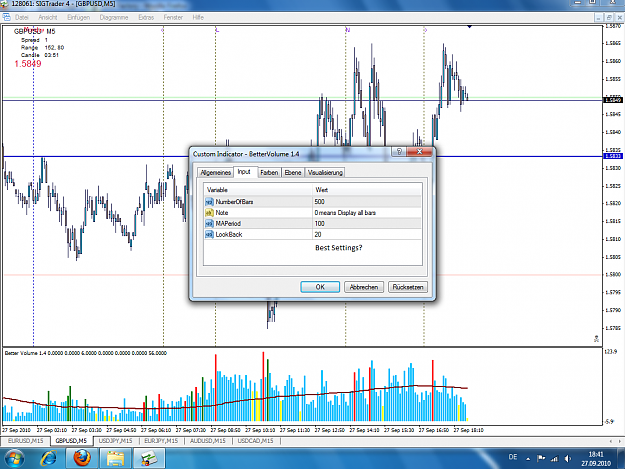Open the Diagramme menu
This screenshot has height=469, width=625.
114,18
